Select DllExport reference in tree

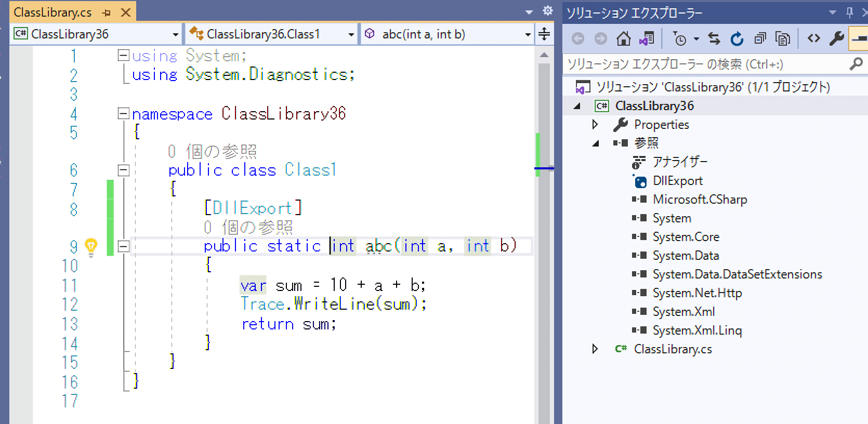tap(677, 181)
